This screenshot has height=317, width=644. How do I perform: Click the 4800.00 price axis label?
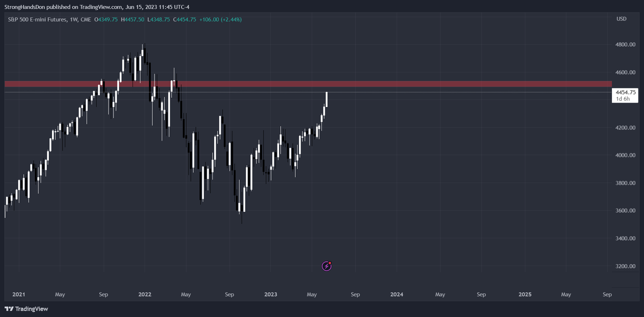(626, 45)
